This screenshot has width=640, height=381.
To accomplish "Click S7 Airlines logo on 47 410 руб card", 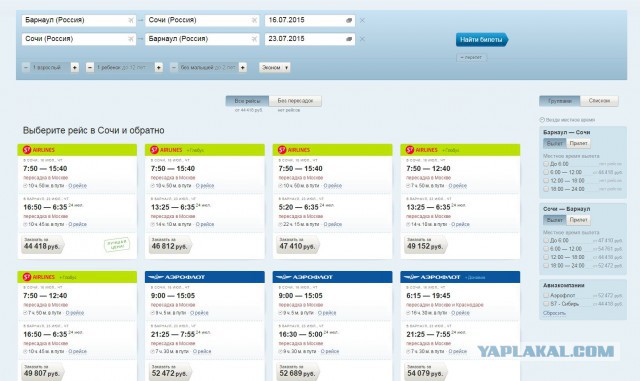I will [294, 150].
